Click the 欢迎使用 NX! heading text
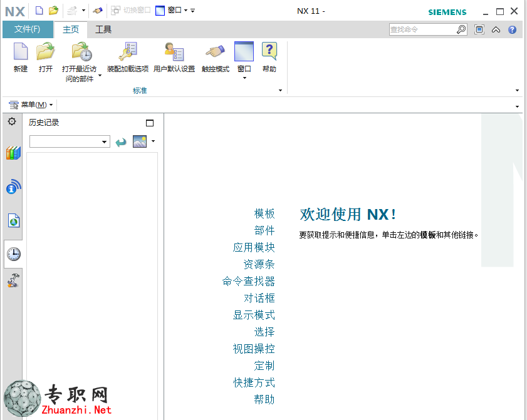Viewport: 527px width, 420px height. [348, 214]
